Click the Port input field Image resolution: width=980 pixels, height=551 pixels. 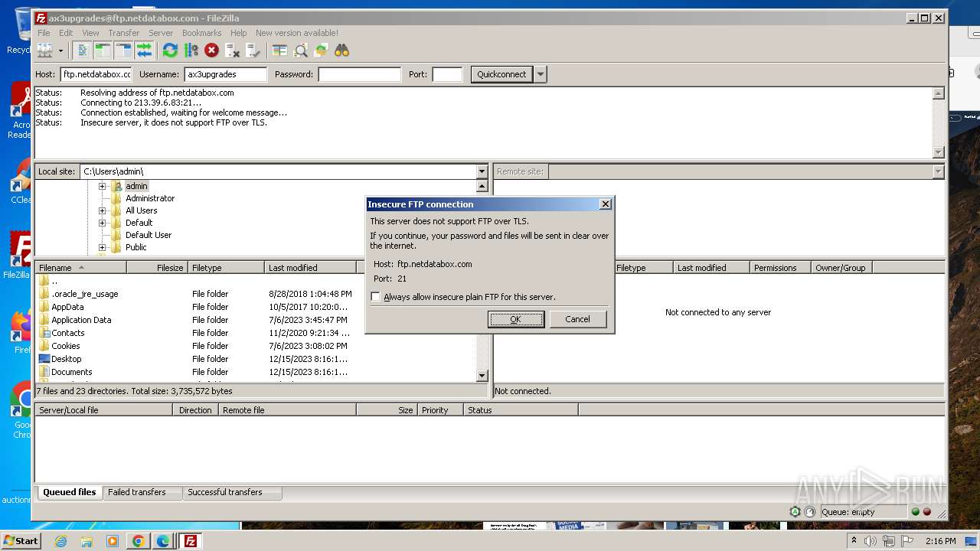point(448,74)
